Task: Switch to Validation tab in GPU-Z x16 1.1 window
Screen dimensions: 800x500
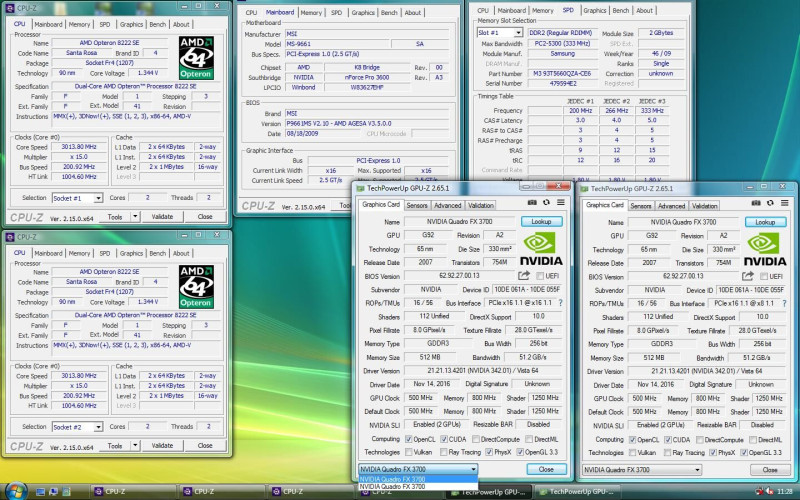Action: [x=481, y=205]
